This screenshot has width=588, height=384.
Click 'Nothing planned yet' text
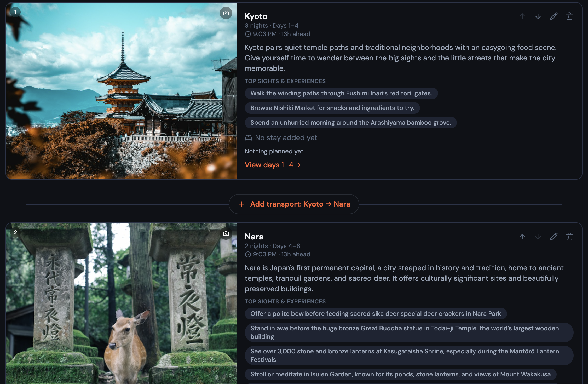coord(274,151)
